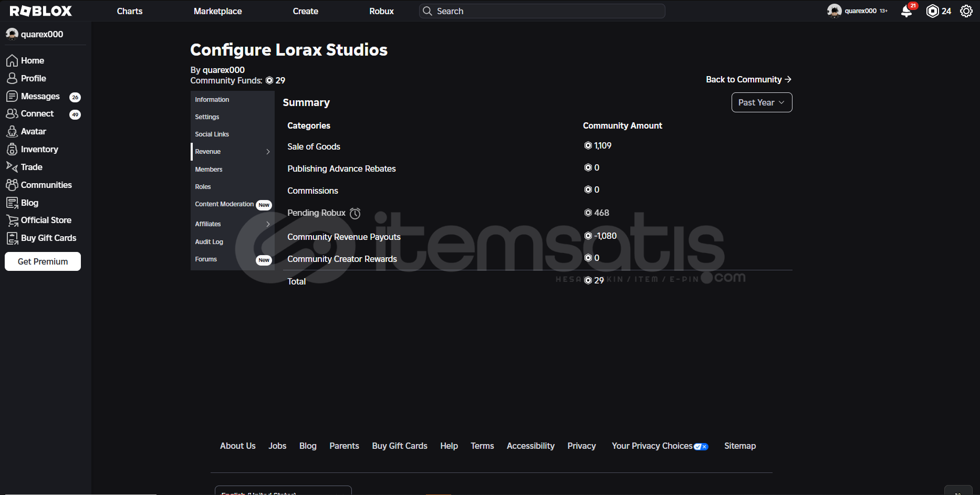Click the Get Premium button
The width and height of the screenshot is (980, 495).
(x=43, y=261)
